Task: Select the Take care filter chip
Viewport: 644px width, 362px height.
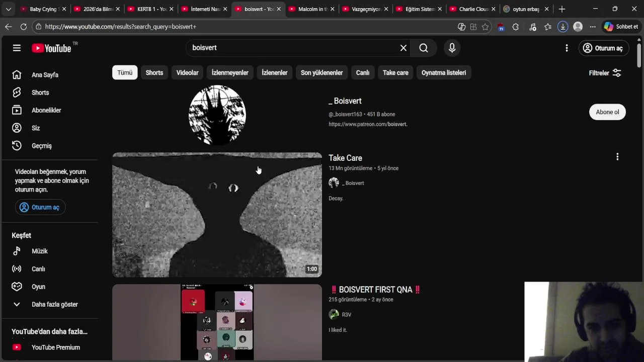Action: (x=395, y=72)
